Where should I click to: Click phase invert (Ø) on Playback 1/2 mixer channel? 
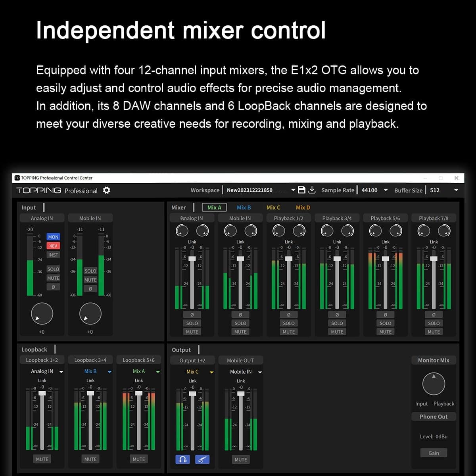click(x=289, y=315)
